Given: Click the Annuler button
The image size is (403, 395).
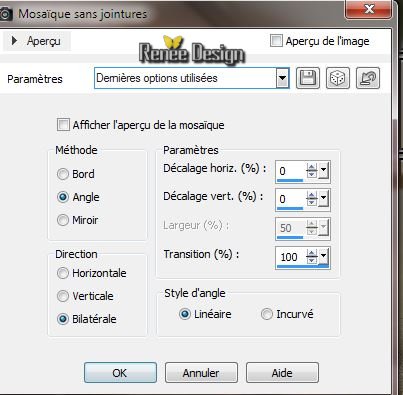Looking at the screenshot, I should (201, 373).
